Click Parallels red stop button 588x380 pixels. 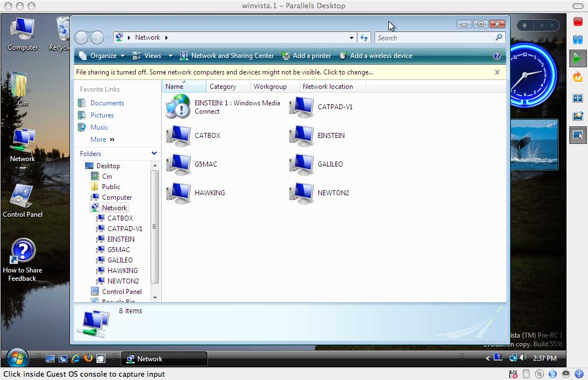click(x=578, y=22)
